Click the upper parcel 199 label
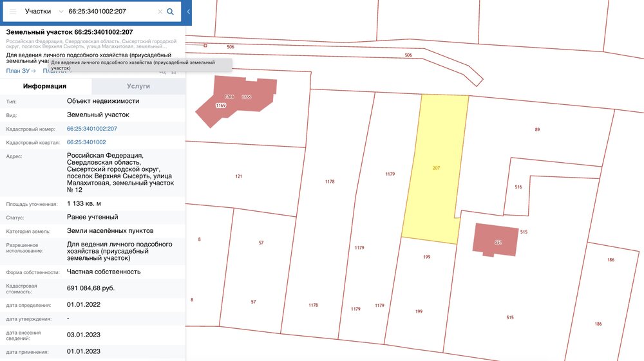 pos(427,257)
